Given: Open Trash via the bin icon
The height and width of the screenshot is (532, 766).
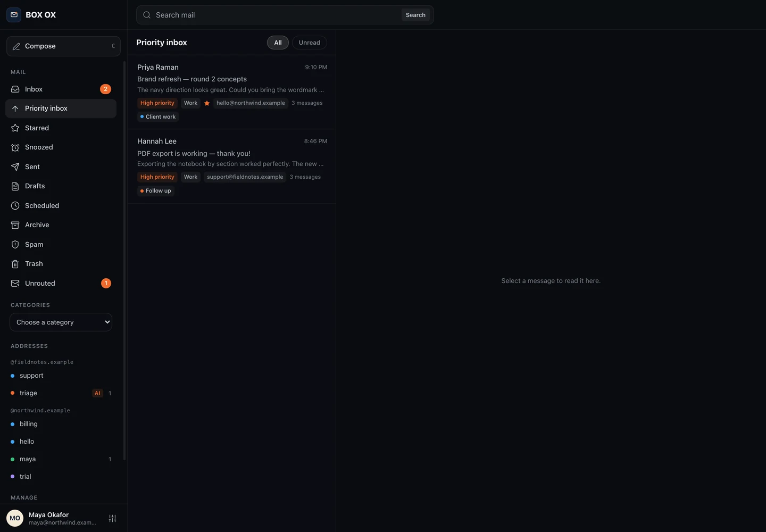Looking at the screenshot, I should [15, 264].
